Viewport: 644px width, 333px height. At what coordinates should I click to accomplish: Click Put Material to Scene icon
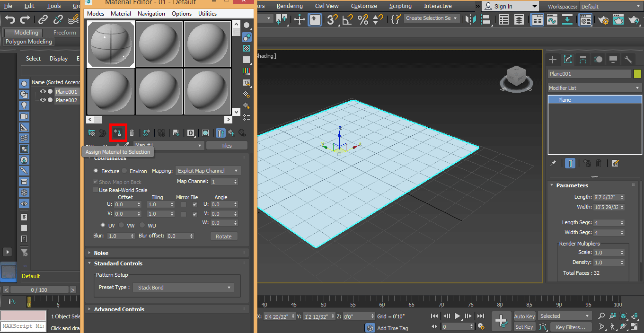click(102, 133)
